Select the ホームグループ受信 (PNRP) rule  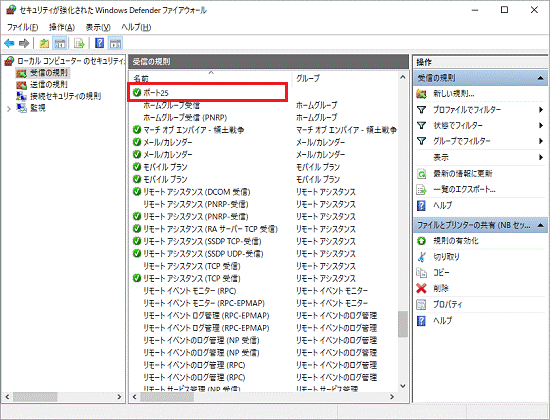point(185,118)
